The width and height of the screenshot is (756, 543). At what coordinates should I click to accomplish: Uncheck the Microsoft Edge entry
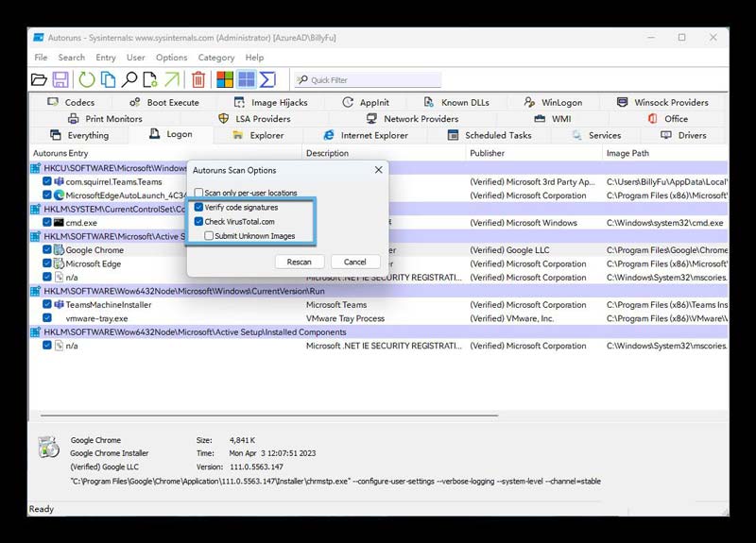pyautogui.click(x=46, y=263)
